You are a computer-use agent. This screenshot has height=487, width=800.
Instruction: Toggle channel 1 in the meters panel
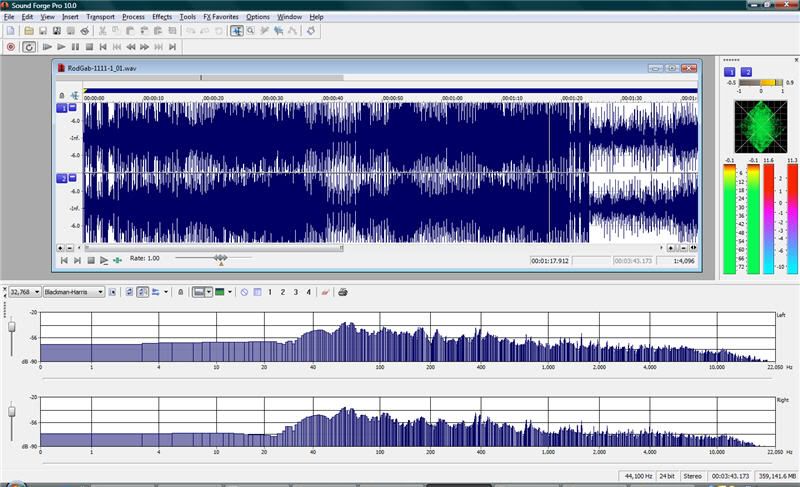click(x=730, y=72)
